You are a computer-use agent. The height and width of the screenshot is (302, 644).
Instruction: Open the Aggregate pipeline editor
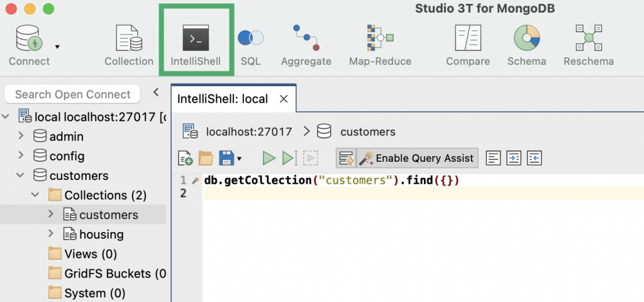(x=306, y=46)
